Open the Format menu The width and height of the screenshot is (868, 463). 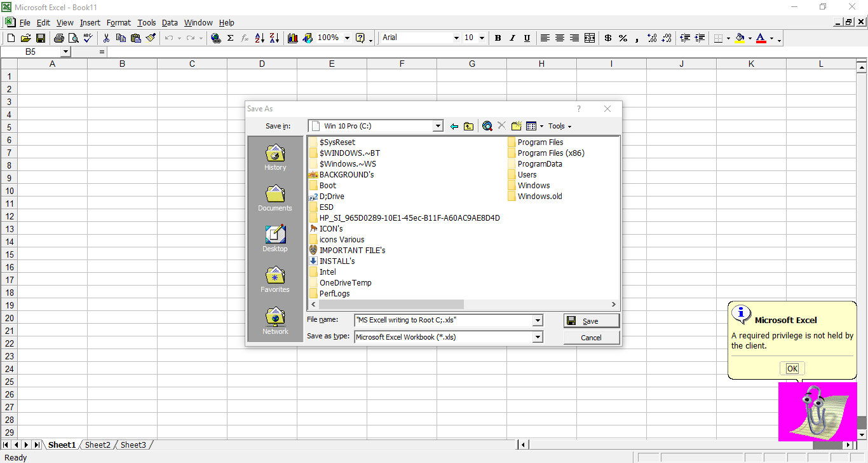[x=119, y=22]
